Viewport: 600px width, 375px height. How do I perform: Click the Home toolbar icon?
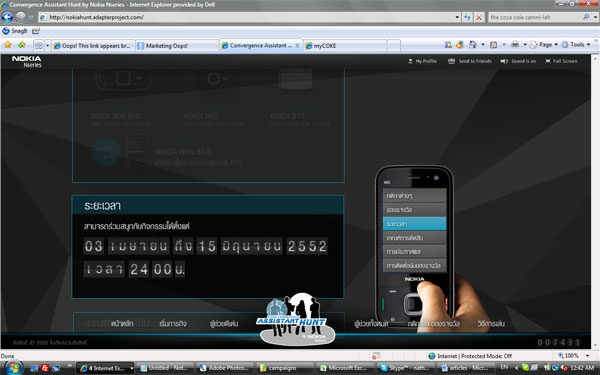pyautogui.click(x=473, y=45)
